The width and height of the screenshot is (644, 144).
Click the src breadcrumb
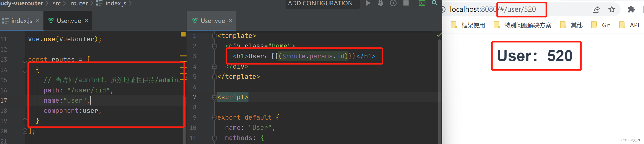(x=57, y=3)
